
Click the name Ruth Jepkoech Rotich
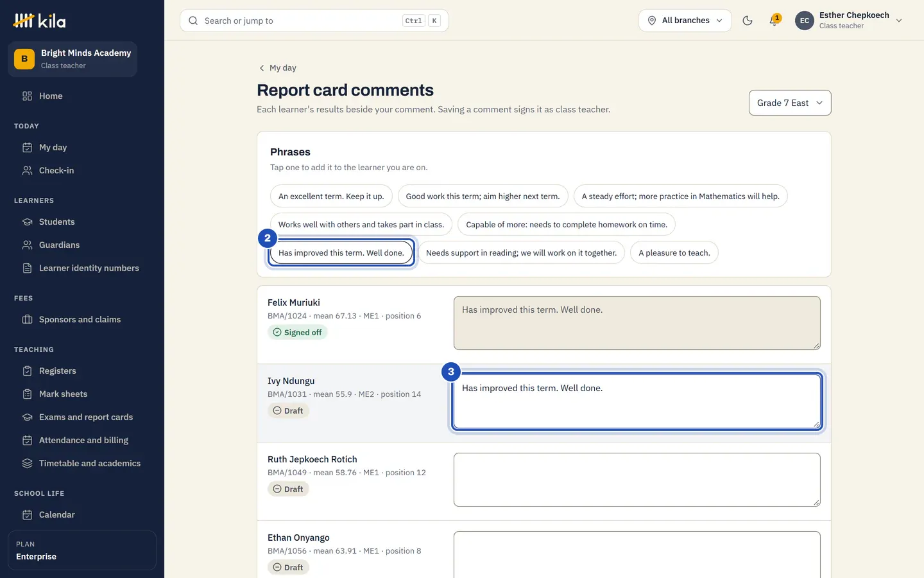coord(312,459)
